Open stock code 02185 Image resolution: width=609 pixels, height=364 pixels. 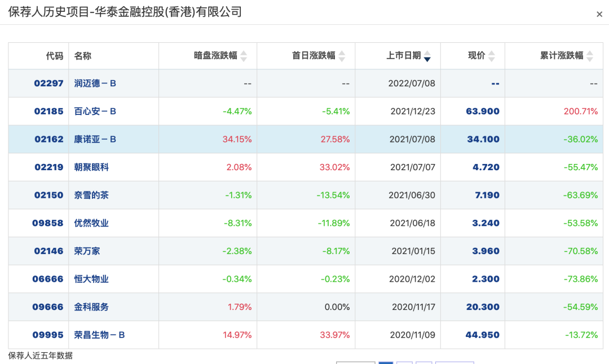[48, 112]
